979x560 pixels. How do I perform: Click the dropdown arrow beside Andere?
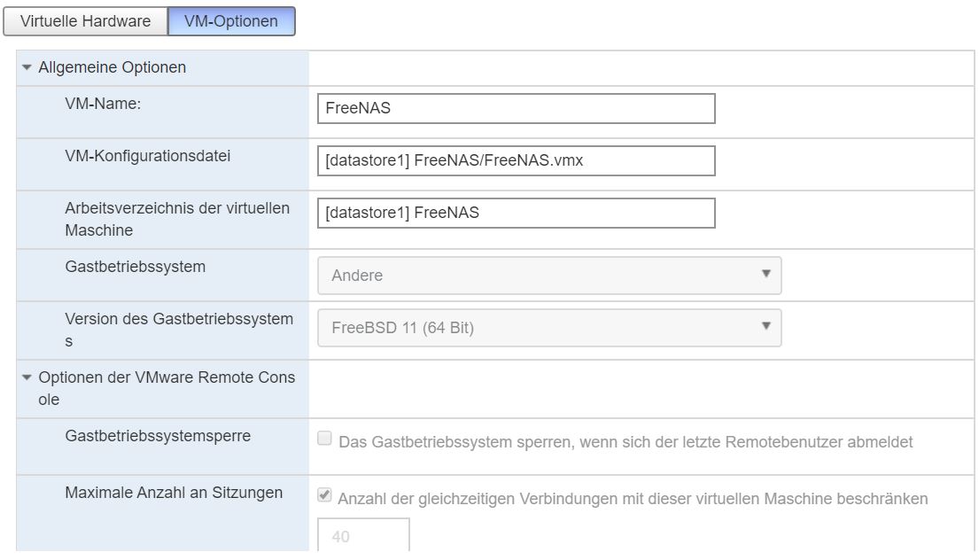(765, 275)
